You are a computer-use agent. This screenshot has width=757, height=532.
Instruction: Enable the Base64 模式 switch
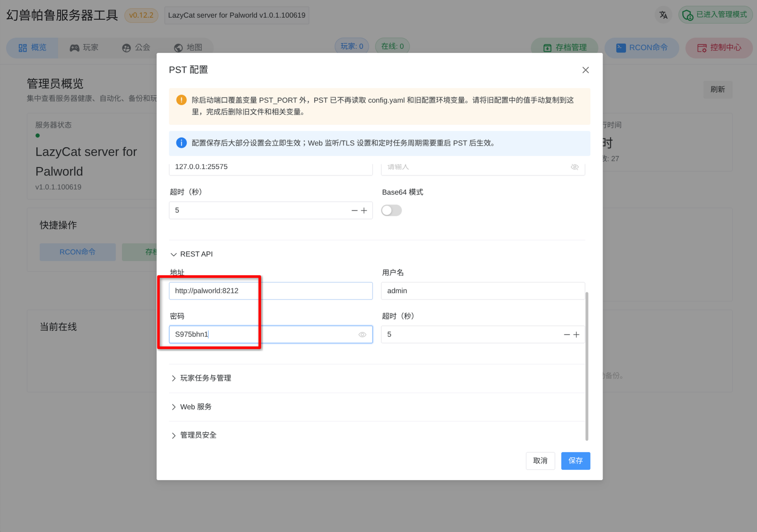click(391, 210)
